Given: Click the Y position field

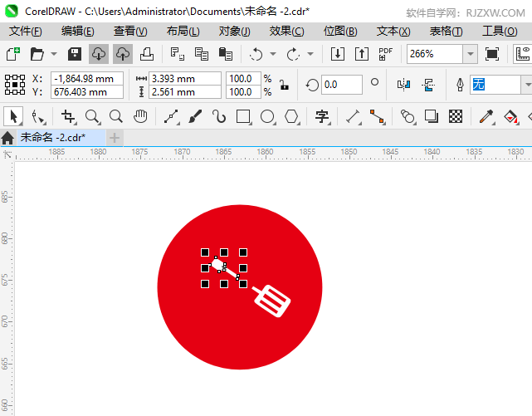Looking at the screenshot, I should (87, 92).
